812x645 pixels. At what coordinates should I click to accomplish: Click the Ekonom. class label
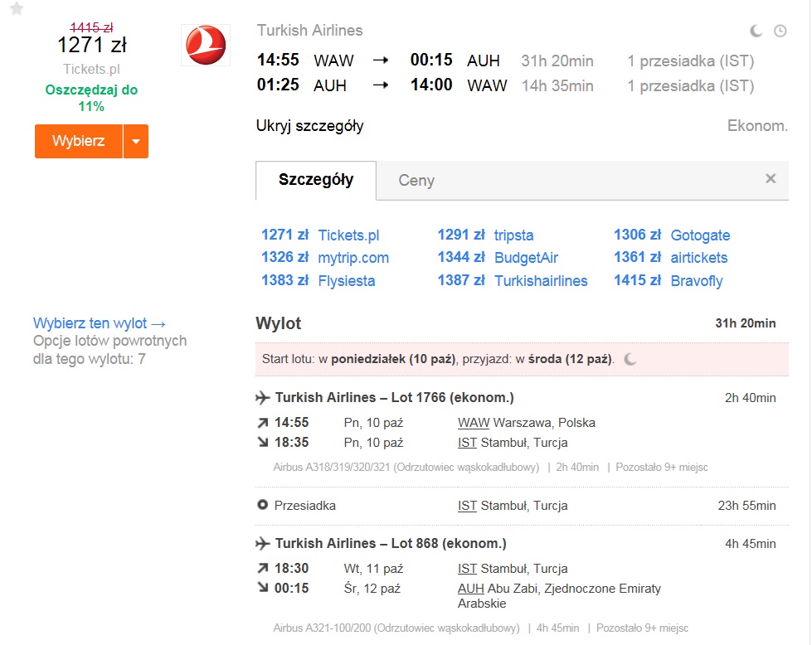coord(757,126)
